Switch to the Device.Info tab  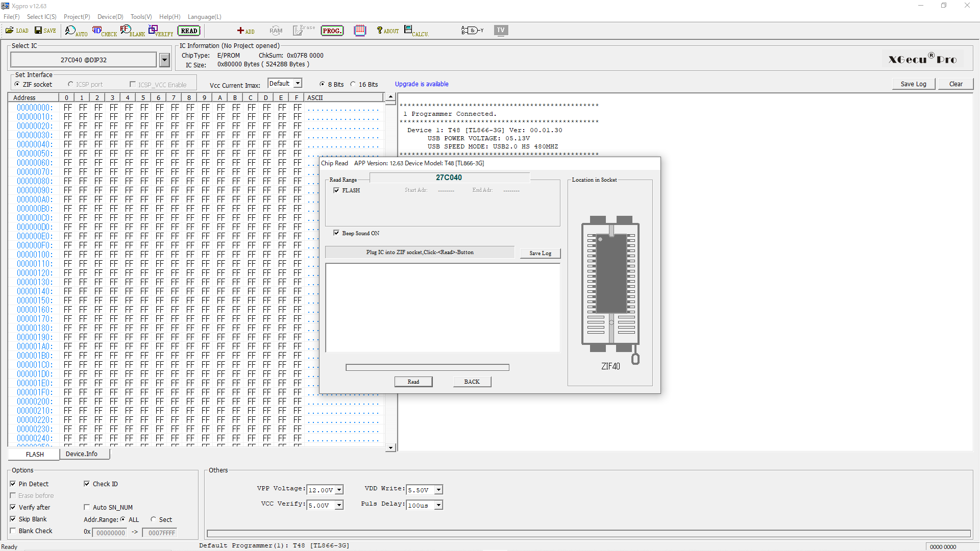(82, 454)
